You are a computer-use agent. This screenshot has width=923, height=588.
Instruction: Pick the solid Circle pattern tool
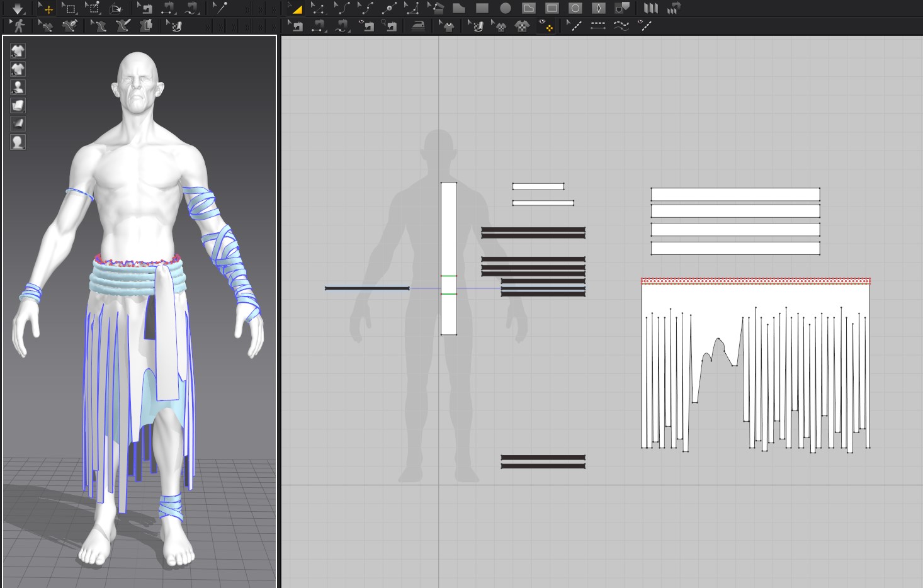click(x=505, y=8)
